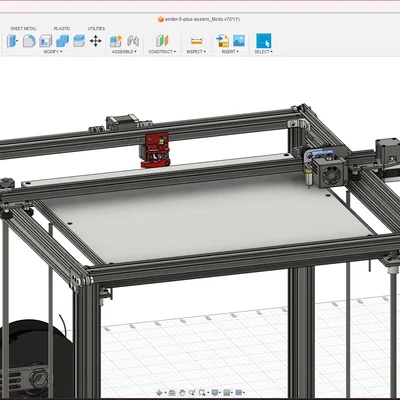Click the Pan hand navigation icon
Screen dimensions: 400x400
(182, 393)
